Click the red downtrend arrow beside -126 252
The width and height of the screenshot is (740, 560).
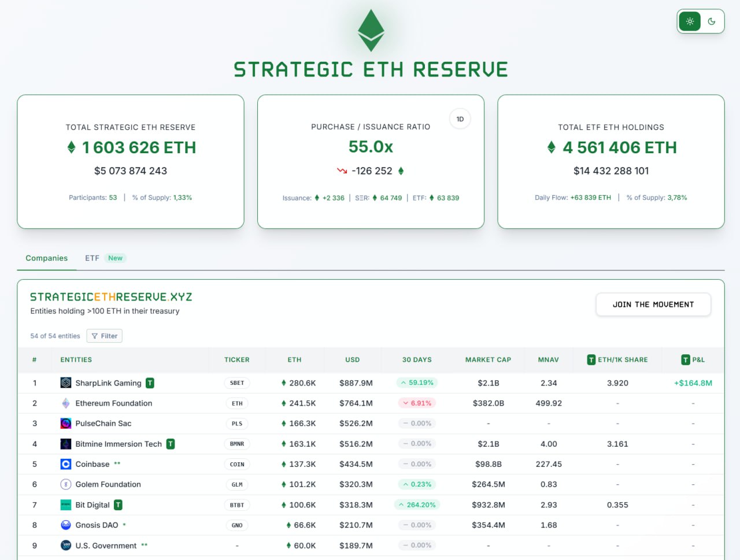pos(342,171)
